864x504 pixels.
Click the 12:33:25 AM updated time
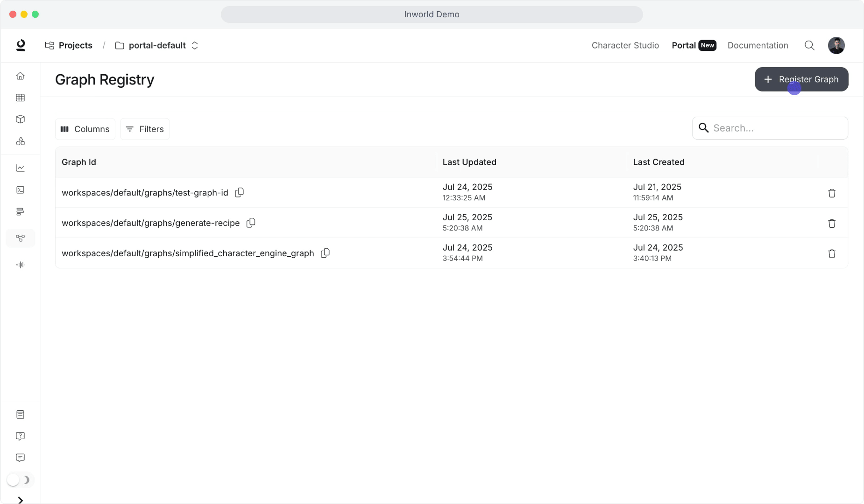464,198
